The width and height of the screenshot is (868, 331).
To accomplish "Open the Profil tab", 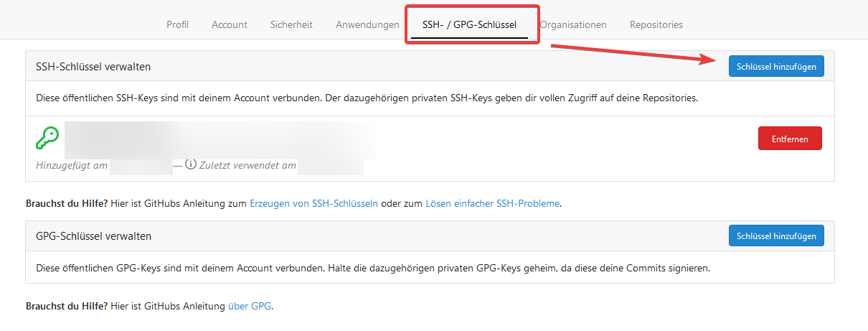I will [177, 24].
